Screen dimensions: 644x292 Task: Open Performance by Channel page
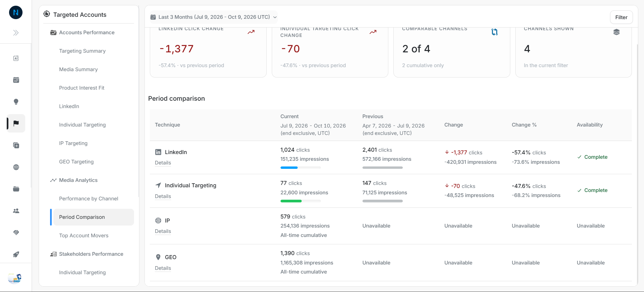[x=89, y=199]
